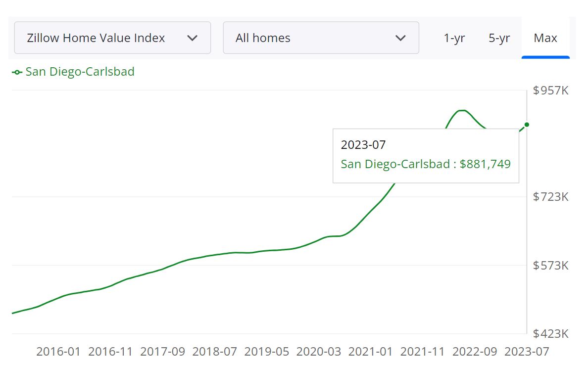Click the chevron beside All homes
The height and width of the screenshot is (365, 588).
[401, 38]
